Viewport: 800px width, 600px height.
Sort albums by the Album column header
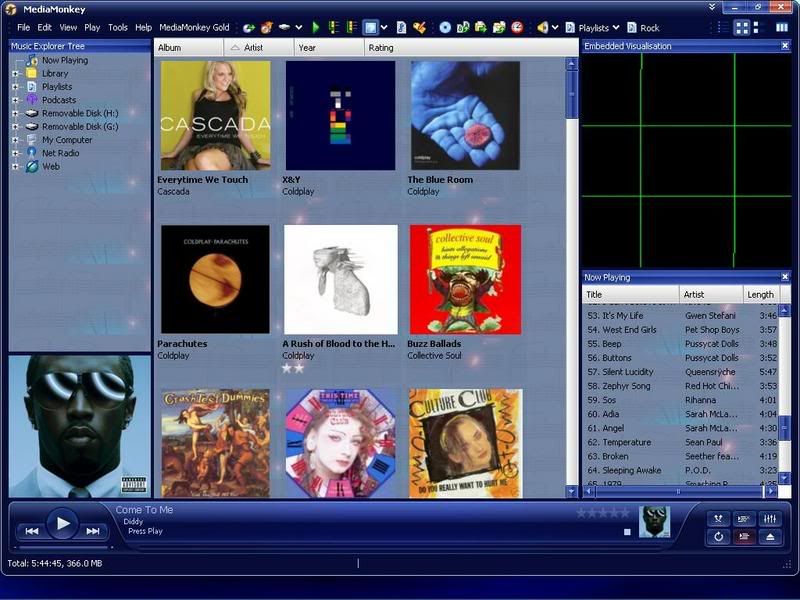189,47
